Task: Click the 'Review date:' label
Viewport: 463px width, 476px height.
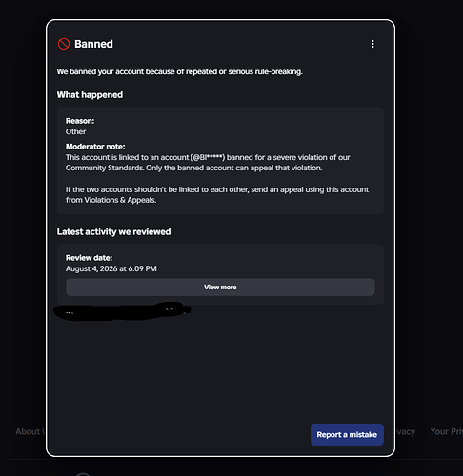Action: (89, 258)
